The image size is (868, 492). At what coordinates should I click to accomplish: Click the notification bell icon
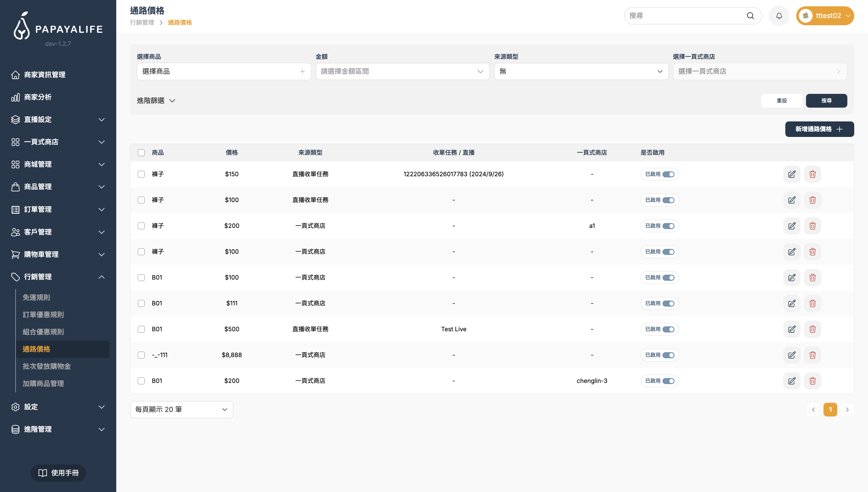pyautogui.click(x=779, y=16)
